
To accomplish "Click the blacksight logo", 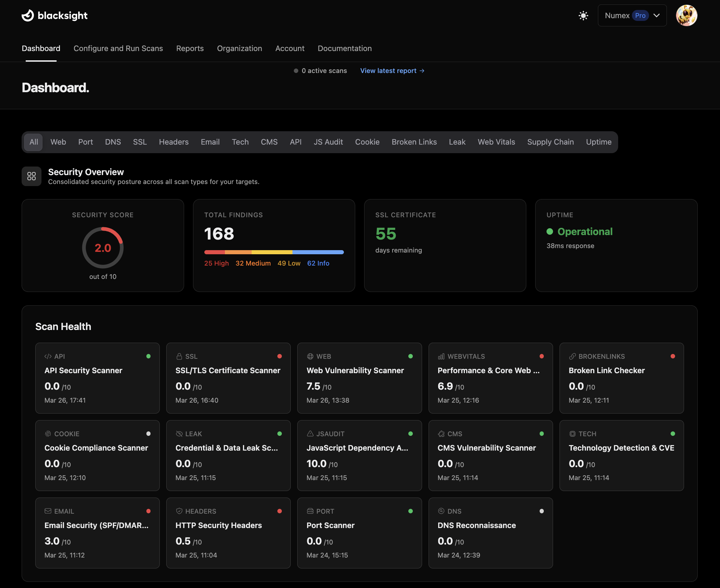I will click(x=54, y=15).
